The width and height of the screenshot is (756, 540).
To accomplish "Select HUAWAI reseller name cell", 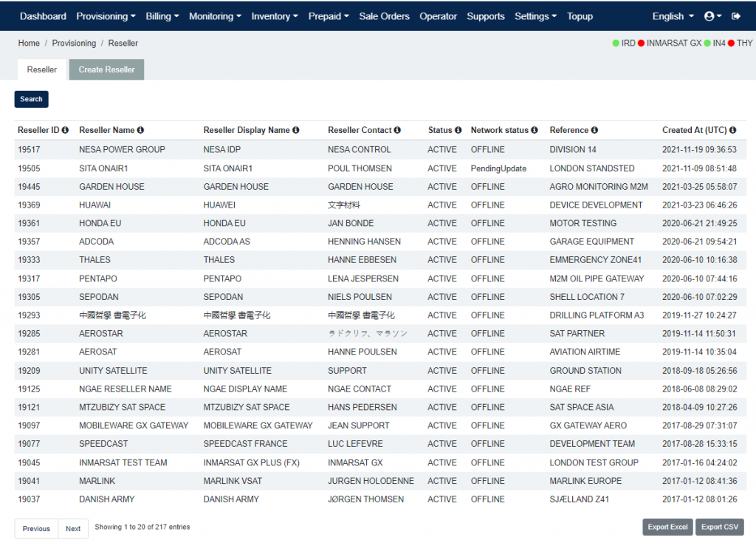I will click(94, 205).
